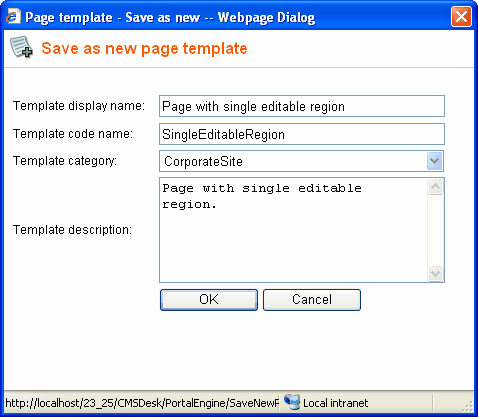Image resolution: width=478 pixels, height=417 pixels.
Task: Click inside the Template description textarea
Action: tap(293, 230)
